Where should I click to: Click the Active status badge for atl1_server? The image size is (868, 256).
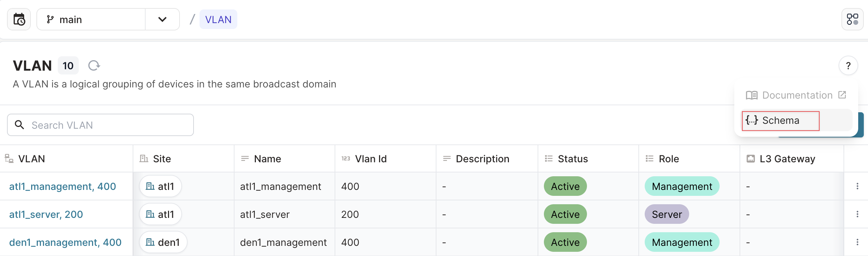coord(565,214)
